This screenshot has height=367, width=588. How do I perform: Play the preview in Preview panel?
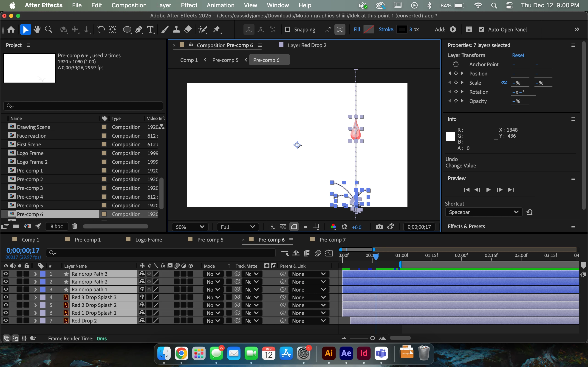[x=488, y=190]
